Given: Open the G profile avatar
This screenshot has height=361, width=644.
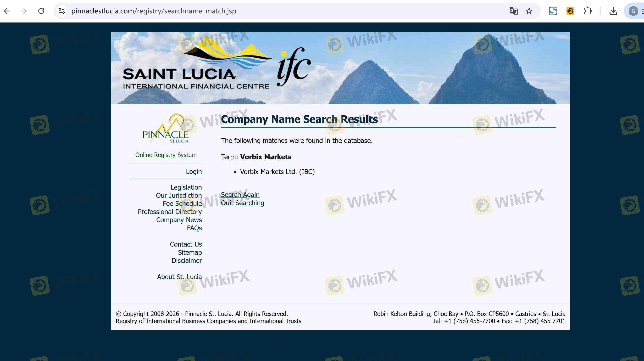Looking at the screenshot, I should pos(633,11).
